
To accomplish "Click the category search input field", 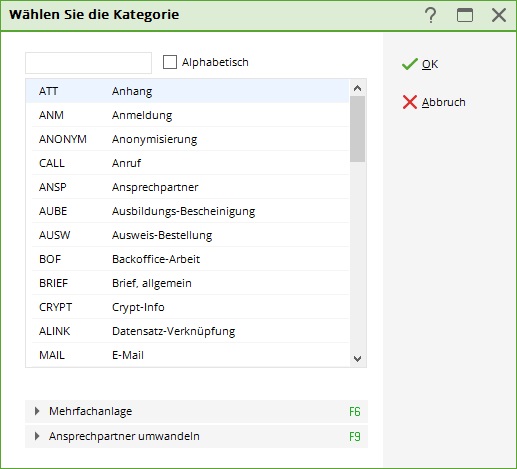I will (88, 63).
